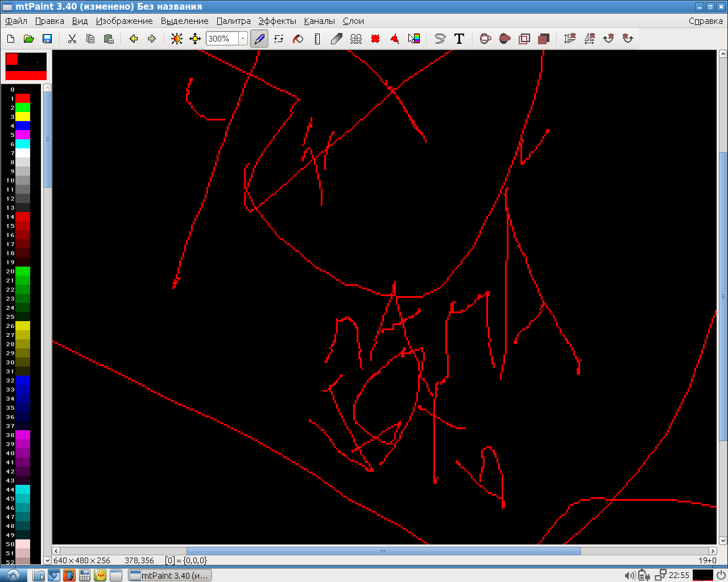Select the Paint pencil tool
Image resolution: width=728 pixels, height=582 pixels.
pos(259,39)
